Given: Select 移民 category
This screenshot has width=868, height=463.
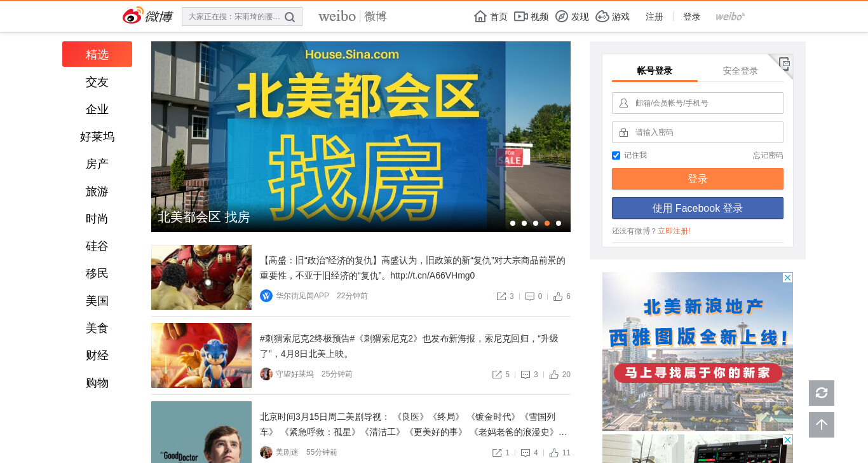Looking at the screenshot, I should click(97, 273).
